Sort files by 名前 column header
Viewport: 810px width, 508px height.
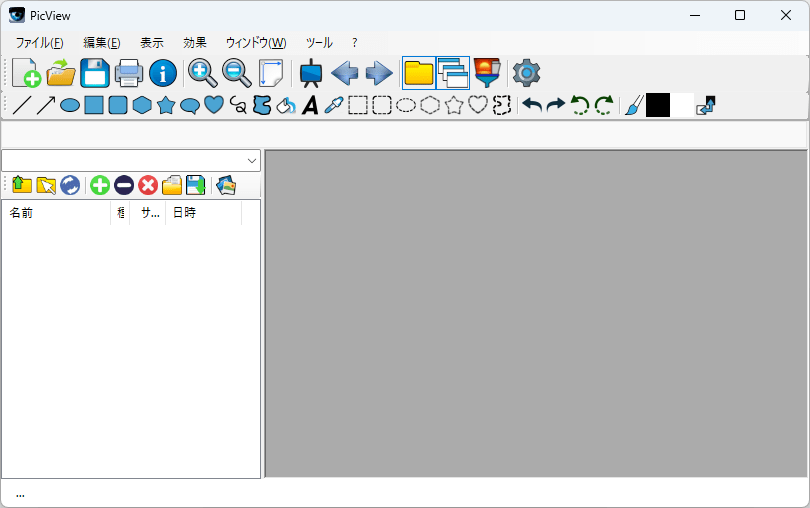pyautogui.click(x=55, y=213)
